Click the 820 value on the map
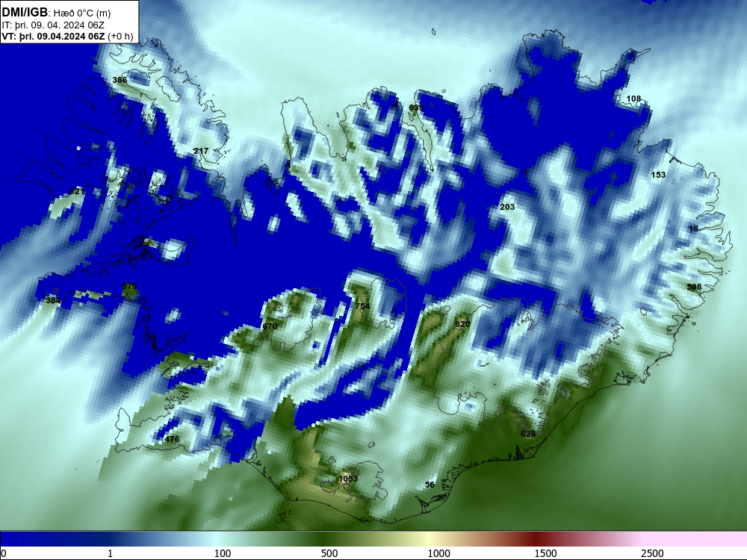 point(462,324)
